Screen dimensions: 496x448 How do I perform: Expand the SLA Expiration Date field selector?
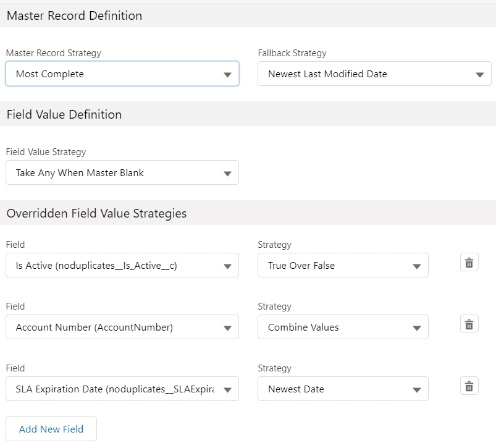click(122, 389)
